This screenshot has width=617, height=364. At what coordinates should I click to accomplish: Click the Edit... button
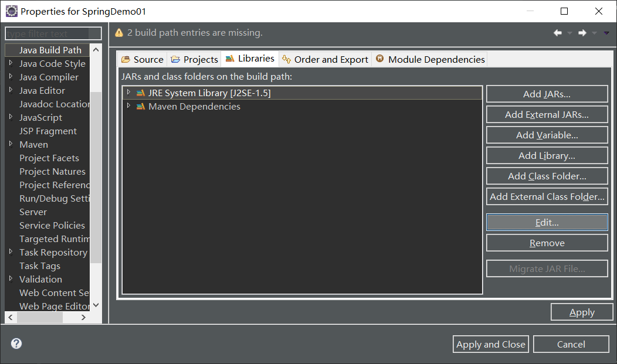tap(547, 222)
